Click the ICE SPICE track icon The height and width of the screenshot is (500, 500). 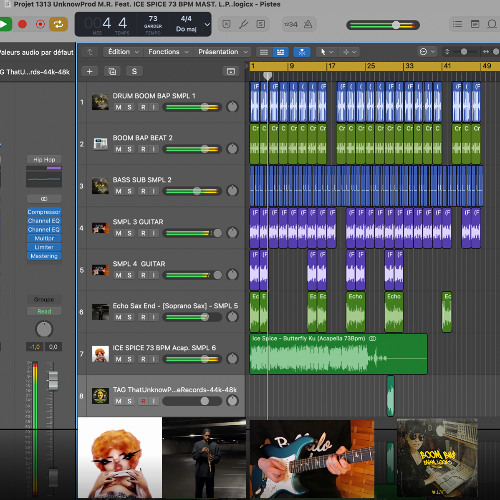tap(100, 354)
